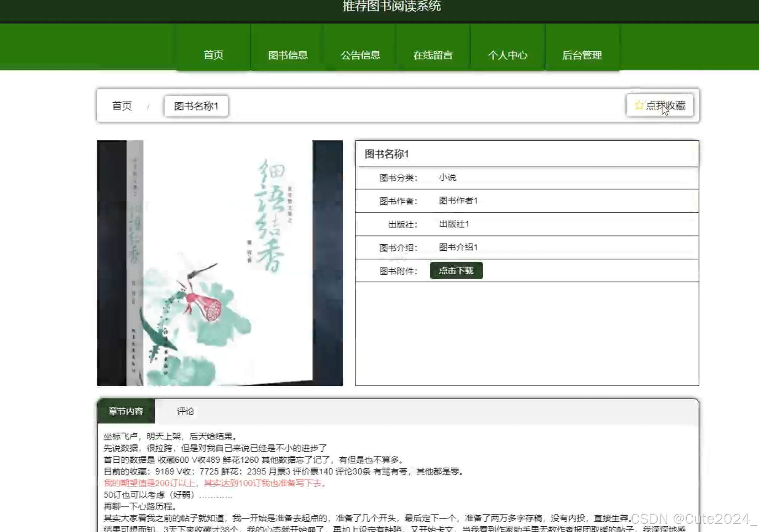Click the line starting 首日的数据是
Viewport: 759px width, 532px height.
[254, 460]
